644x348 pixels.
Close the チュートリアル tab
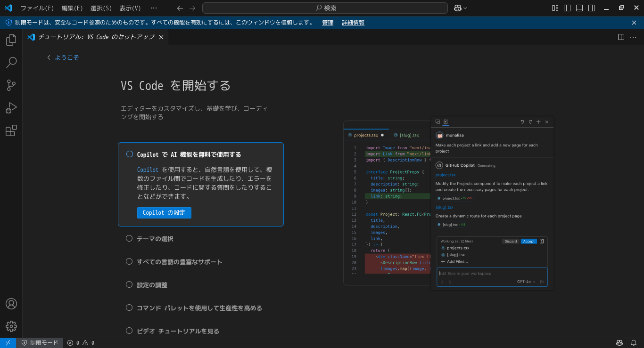(x=161, y=37)
